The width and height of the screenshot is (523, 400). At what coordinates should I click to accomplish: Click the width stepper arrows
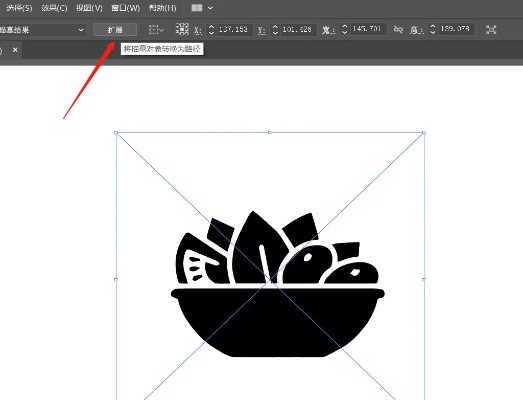click(345, 29)
